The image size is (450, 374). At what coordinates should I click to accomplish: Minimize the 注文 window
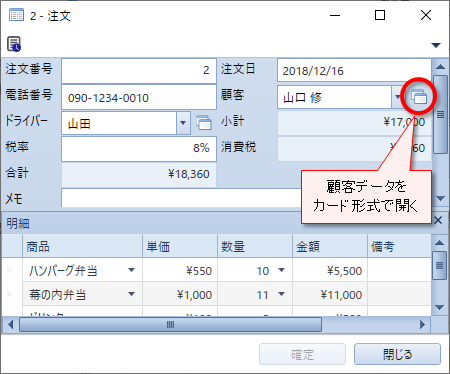(x=335, y=15)
